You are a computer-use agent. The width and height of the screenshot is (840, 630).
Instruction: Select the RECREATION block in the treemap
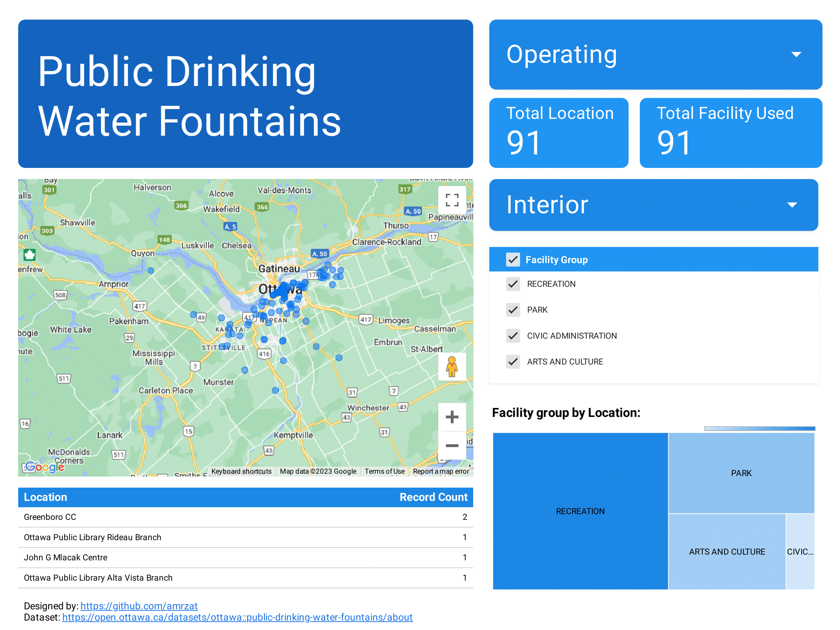click(x=580, y=511)
